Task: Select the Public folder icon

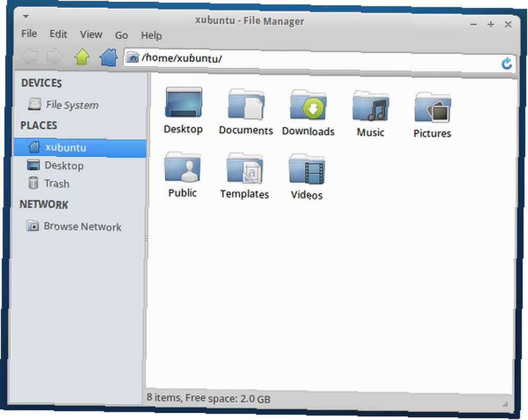Action: [x=183, y=167]
